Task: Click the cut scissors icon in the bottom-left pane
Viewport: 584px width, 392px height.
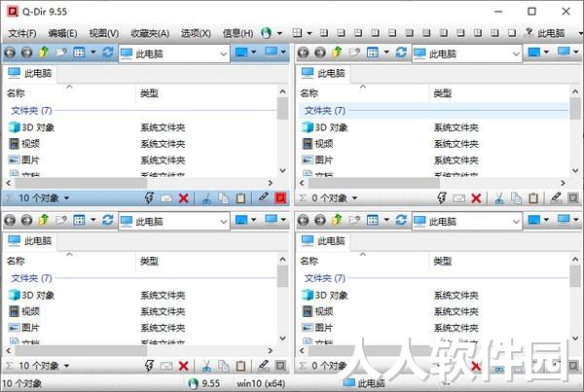Action: click(x=206, y=367)
